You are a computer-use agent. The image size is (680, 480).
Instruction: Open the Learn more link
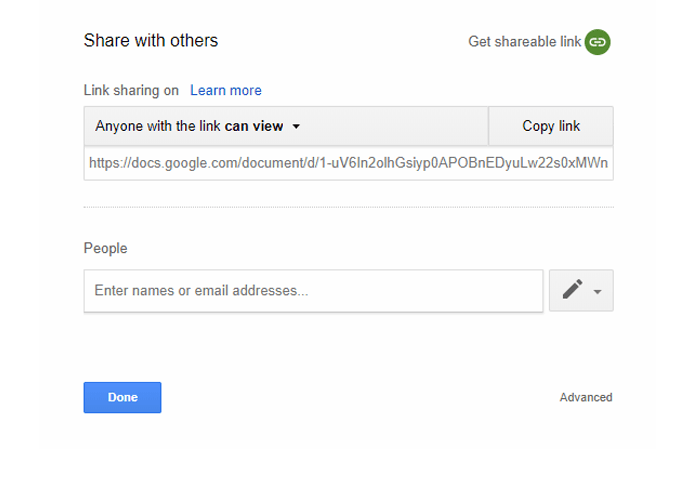pyautogui.click(x=226, y=90)
